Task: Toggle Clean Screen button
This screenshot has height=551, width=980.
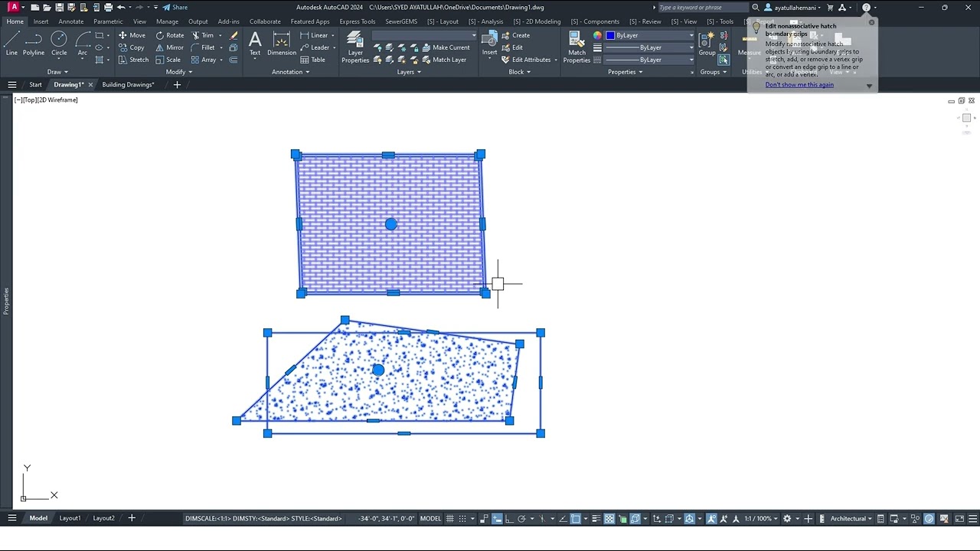Action: point(960,518)
